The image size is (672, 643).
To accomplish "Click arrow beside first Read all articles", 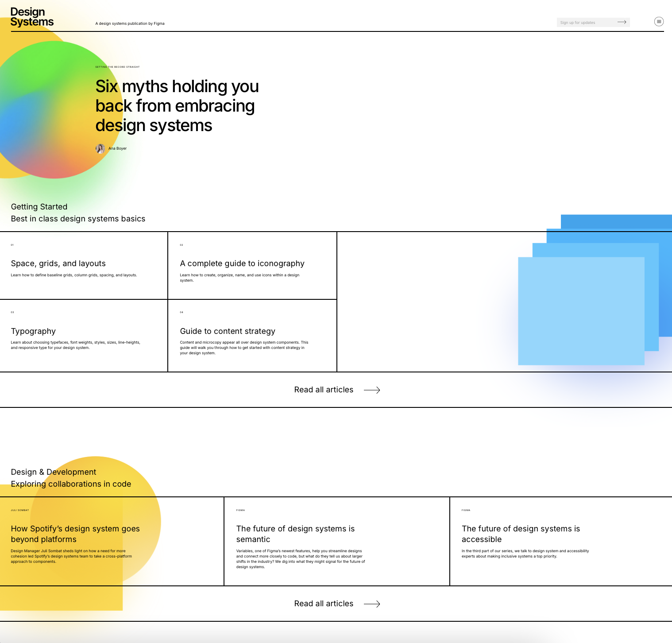I will pos(372,390).
